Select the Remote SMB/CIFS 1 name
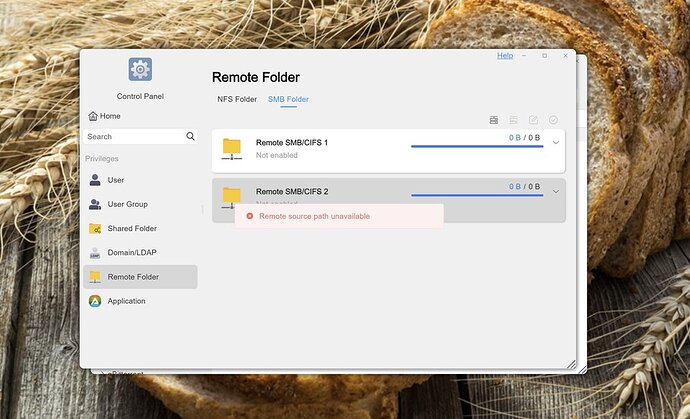The height and width of the screenshot is (419, 690). [292, 143]
